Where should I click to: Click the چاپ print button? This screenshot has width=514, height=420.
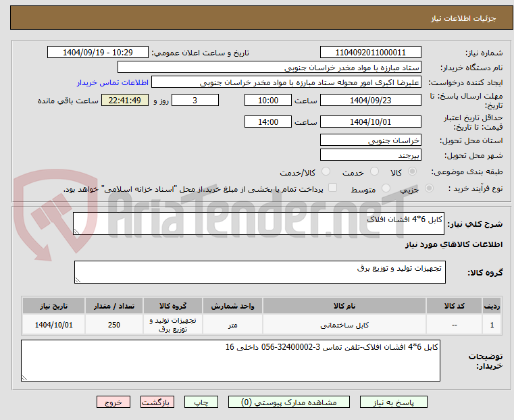(x=201, y=402)
